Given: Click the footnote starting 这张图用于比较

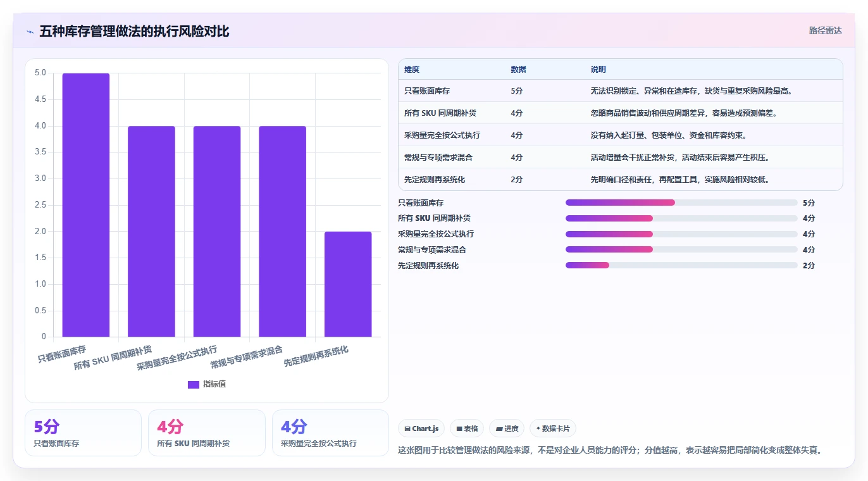Looking at the screenshot, I should pos(610,451).
